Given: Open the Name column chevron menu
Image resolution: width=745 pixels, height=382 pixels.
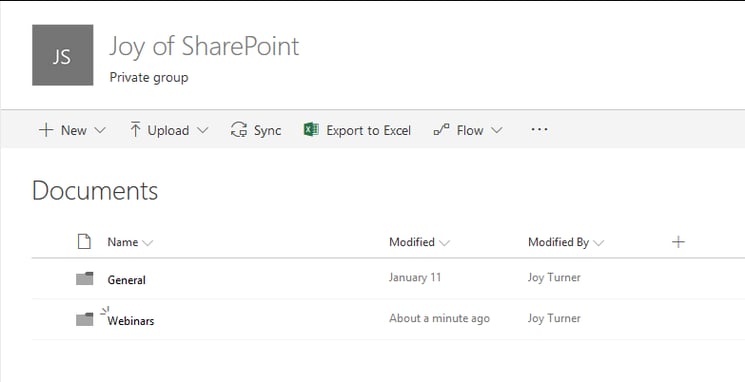Looking at the screenshot, I should coord(148,243).
